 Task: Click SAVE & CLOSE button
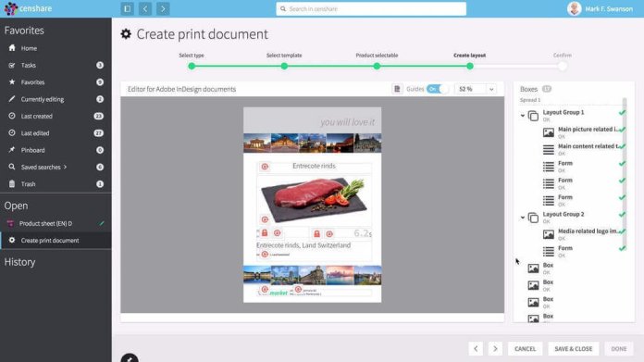click(x=574, y=348)
